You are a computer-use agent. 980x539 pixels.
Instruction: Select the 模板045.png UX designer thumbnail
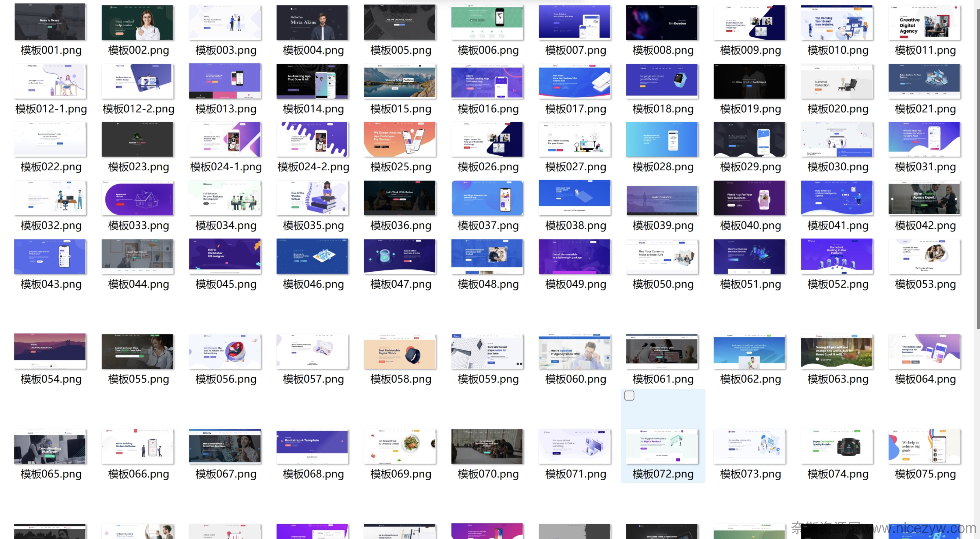[x=225, y=257]
